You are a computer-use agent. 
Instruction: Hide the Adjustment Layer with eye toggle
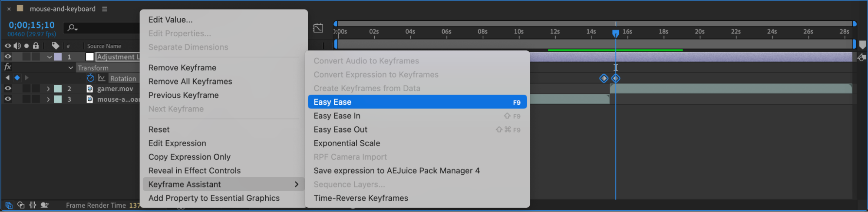click(8, 56)
